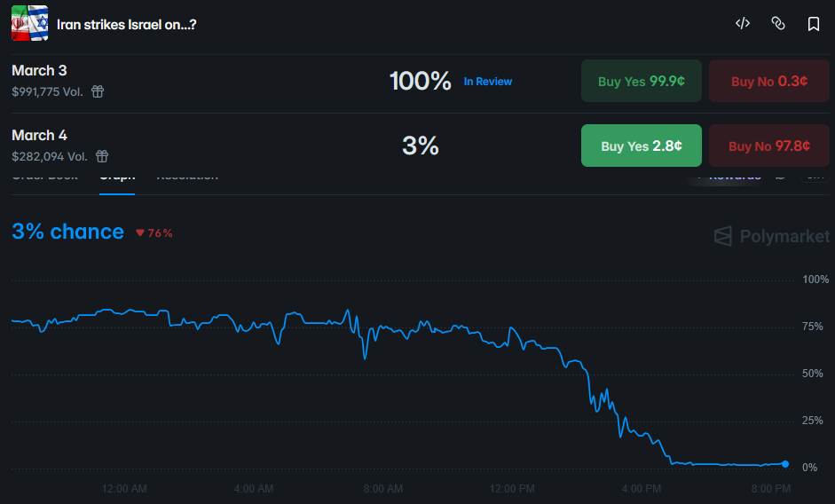Screen dimensions: 835x504
Task: Click the 75% y-axis label
Action: pyautogui.click(x=813, y=327)
